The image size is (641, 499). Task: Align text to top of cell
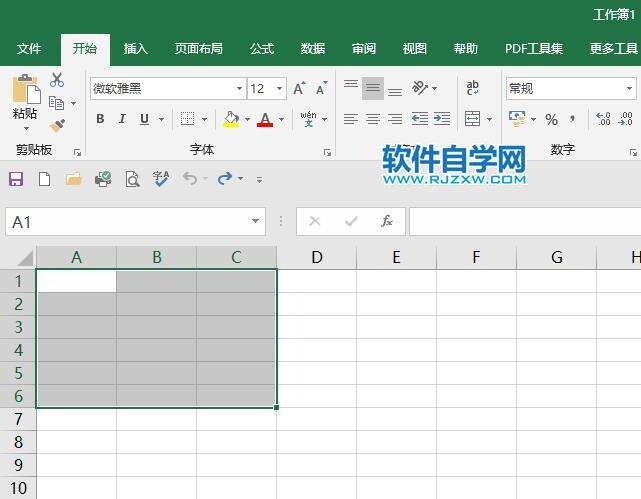point(351,85)
